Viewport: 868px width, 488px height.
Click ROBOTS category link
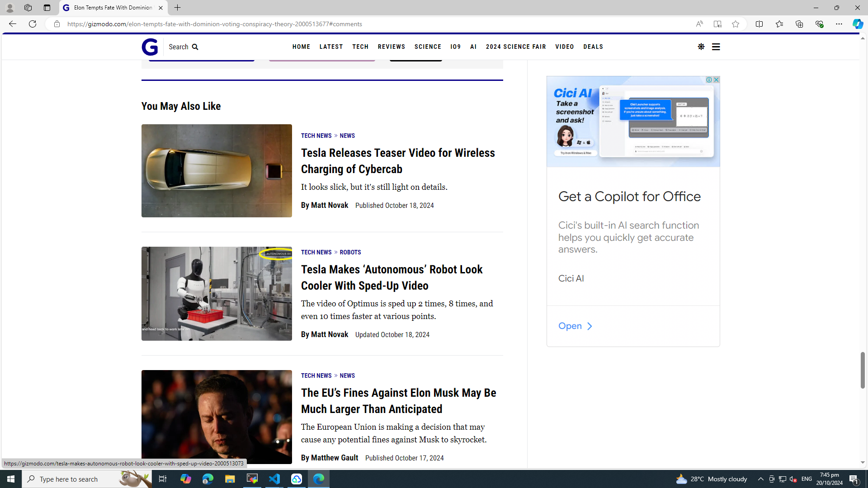(x=350, y=252)
